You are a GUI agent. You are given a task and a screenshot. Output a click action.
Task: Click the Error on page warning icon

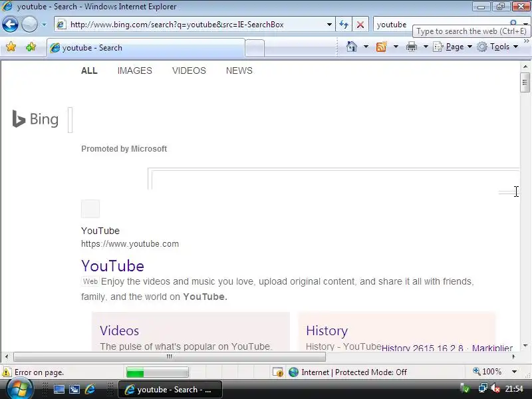click(7, 372)
